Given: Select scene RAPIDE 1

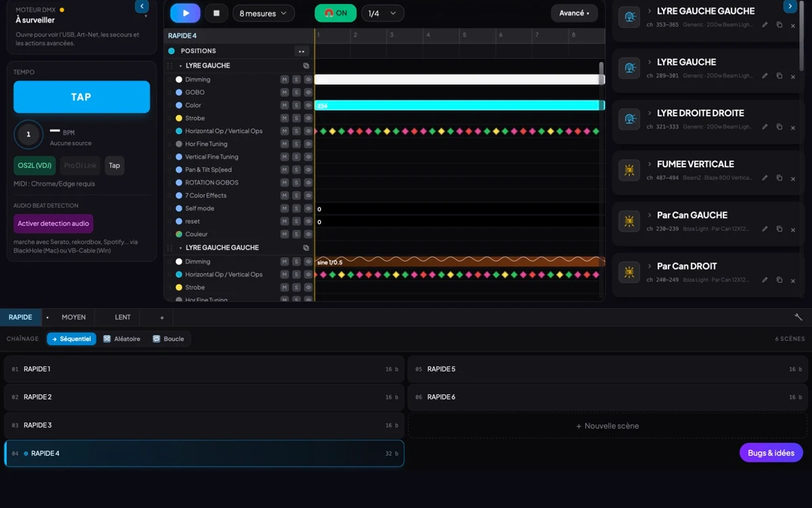Looking at the screenshot, I should click(204, 369).
